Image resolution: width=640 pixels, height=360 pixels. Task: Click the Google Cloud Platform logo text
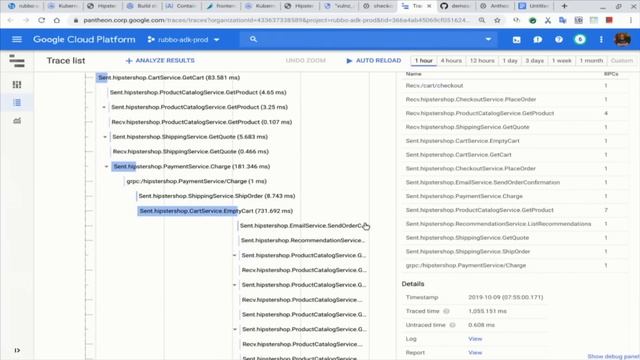(x=84, y=40)
